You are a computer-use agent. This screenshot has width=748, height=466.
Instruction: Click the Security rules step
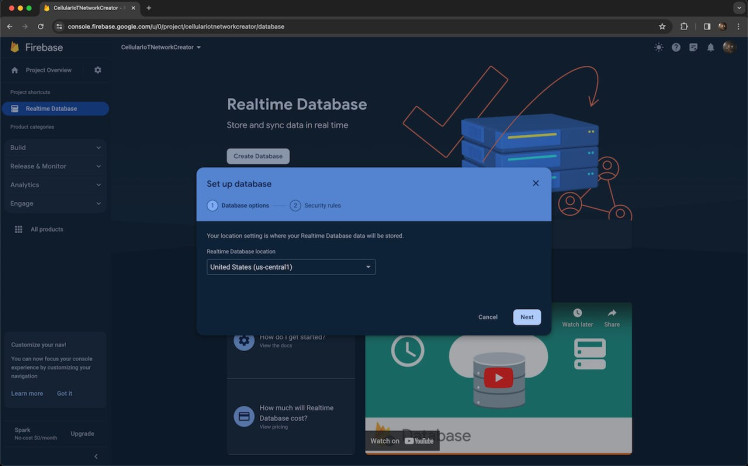click(x=316, y=205)
